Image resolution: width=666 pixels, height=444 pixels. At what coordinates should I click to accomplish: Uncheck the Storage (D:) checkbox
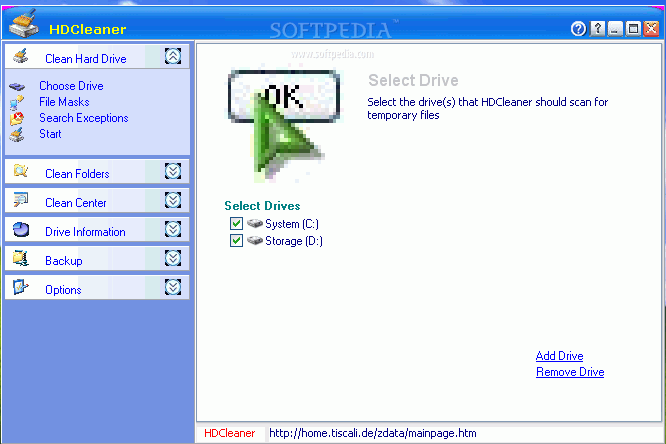pos(236,241)
